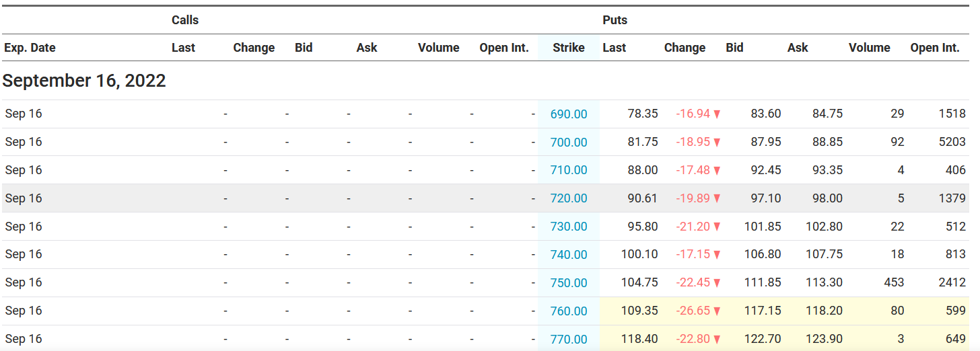The image size is (980, 351).
Task: Click the -19.89 change value
Action: coord(693,198)
